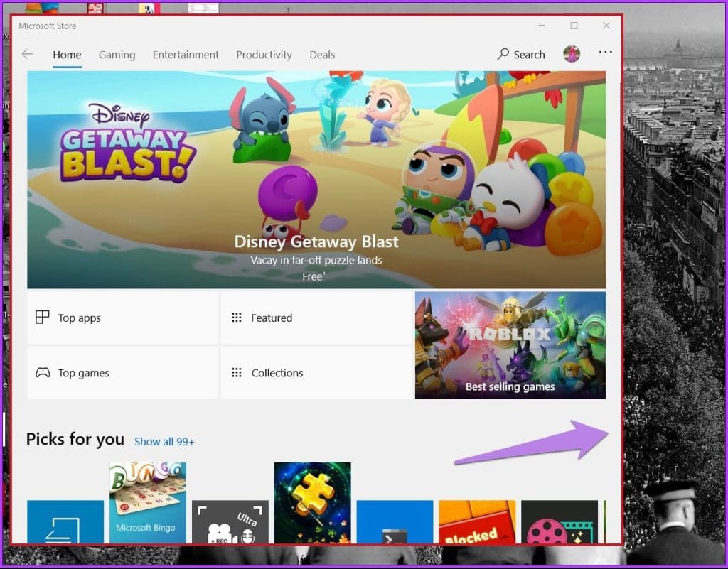Click your account profile picture

571,53
